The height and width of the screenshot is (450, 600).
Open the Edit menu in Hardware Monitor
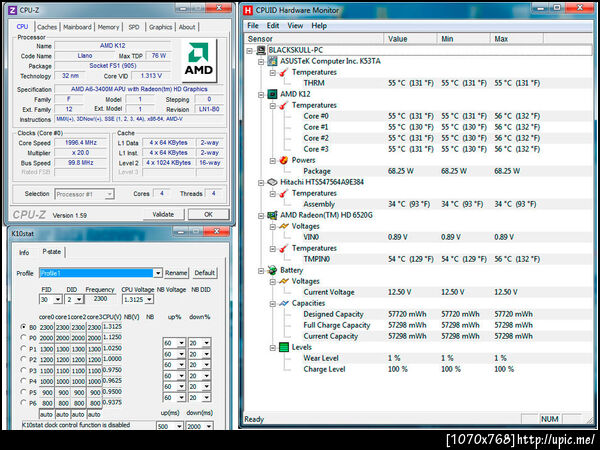(273, 26)
